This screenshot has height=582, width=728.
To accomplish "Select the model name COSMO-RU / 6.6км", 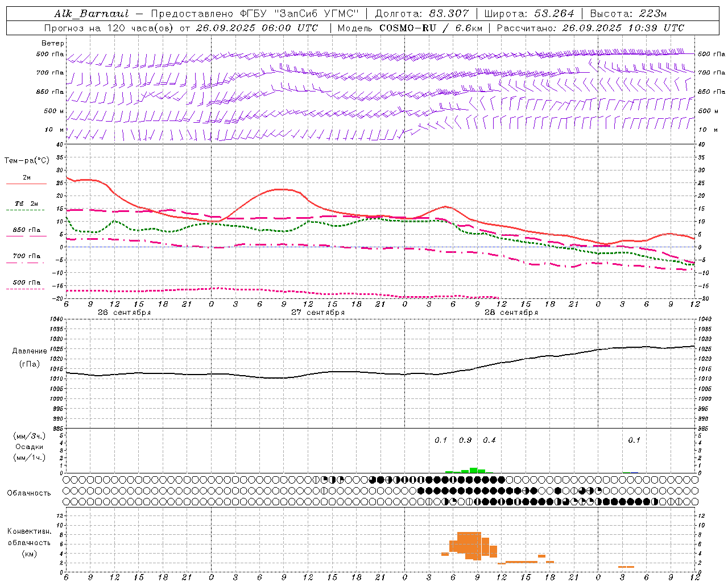I will pyautogui.click(x=430, y=28).
